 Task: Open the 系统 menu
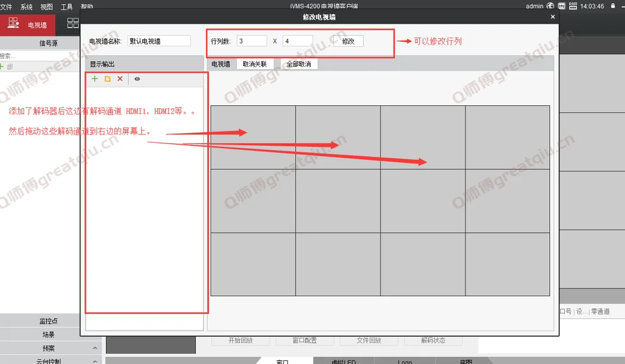(26, 7)
